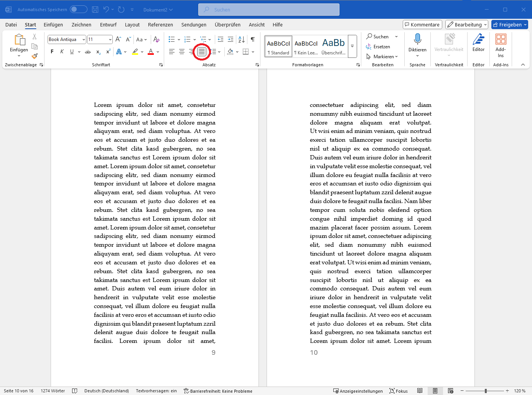Switch to the Referenzen tab
Image resolution: width=532 pixels, height=395 pixels.
click(160, 25)
